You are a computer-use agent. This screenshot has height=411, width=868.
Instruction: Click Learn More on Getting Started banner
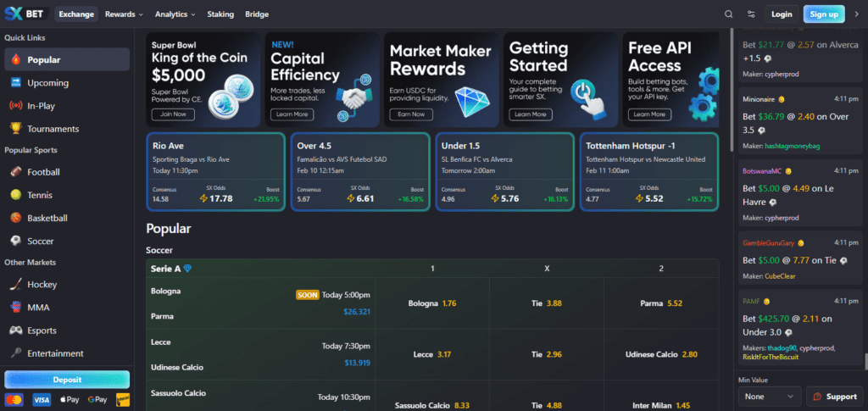tap(531, 114)
